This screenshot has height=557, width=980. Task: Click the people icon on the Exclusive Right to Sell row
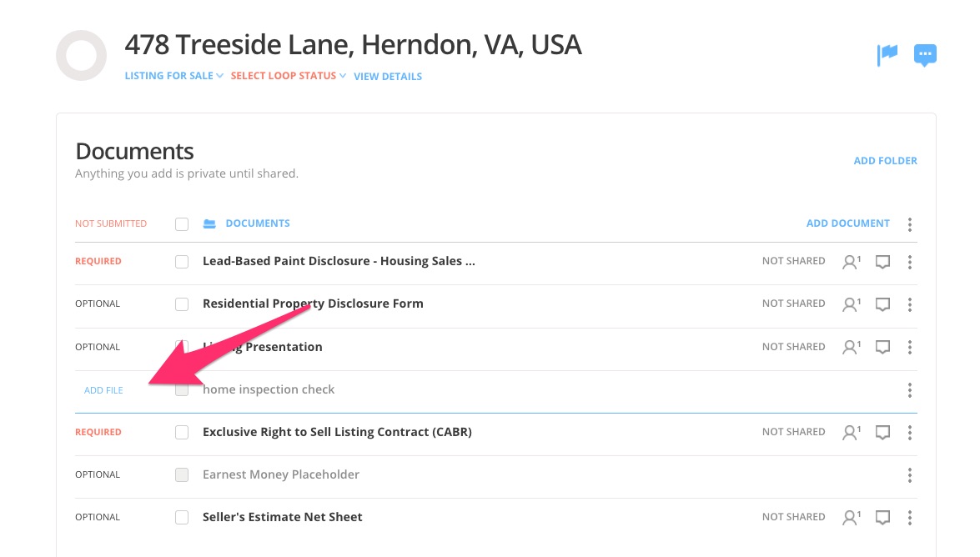[x=851, y=433]
